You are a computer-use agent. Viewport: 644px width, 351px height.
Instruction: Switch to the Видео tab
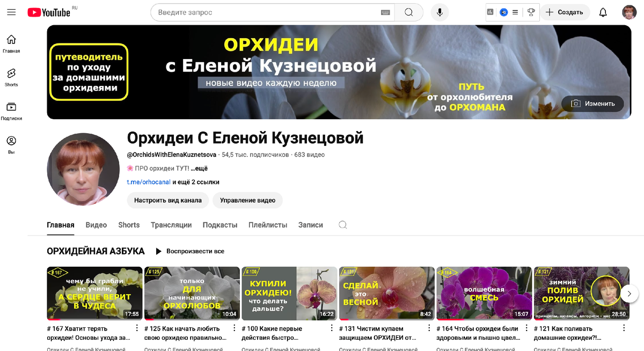(96, 225)
